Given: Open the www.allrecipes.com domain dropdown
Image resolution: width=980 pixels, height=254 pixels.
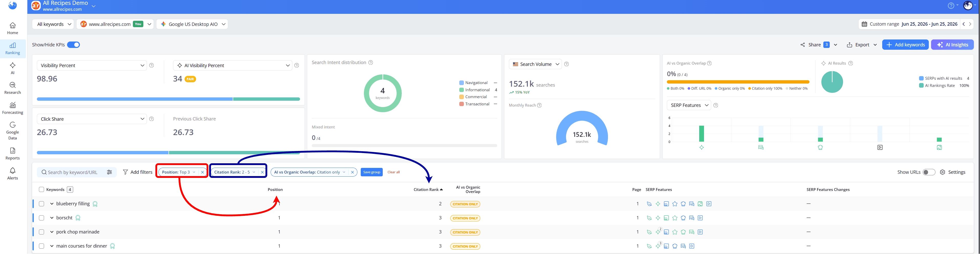Looking at the screenshot, I should [115, 24].
